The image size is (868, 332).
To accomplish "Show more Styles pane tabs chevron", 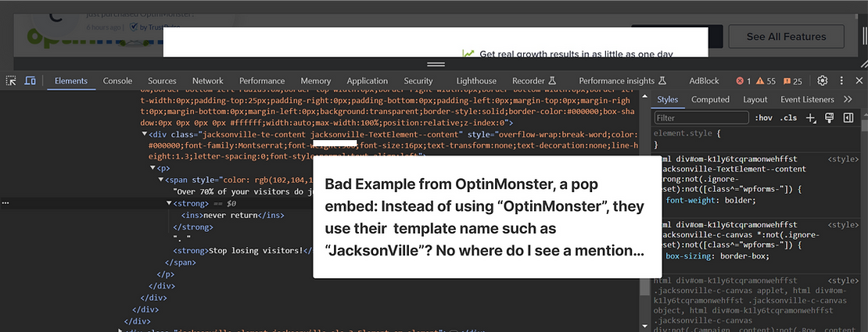I will click(848, 100).
